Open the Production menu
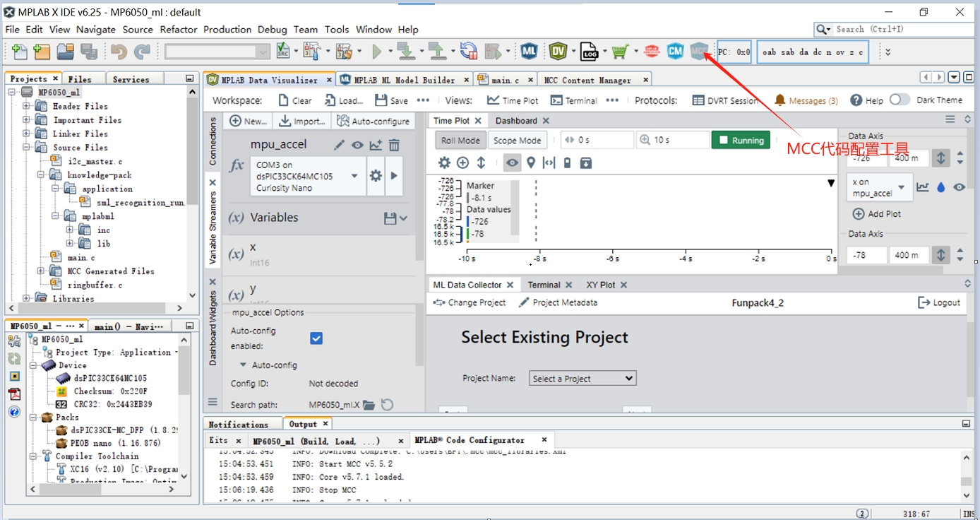980x520 pixels. point(227,30)
